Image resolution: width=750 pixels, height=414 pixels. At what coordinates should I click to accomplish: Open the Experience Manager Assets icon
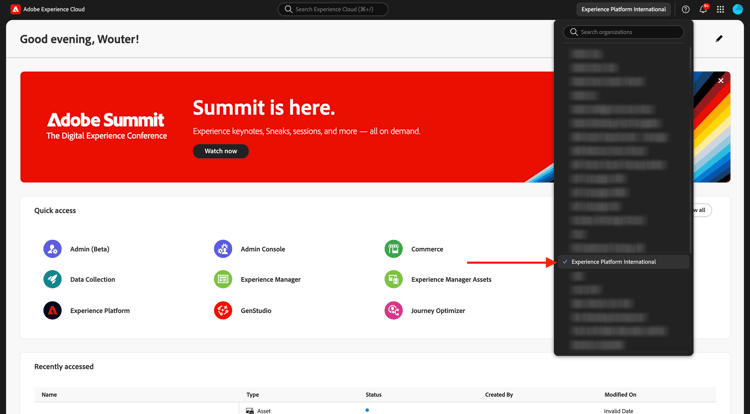point(394,279)
